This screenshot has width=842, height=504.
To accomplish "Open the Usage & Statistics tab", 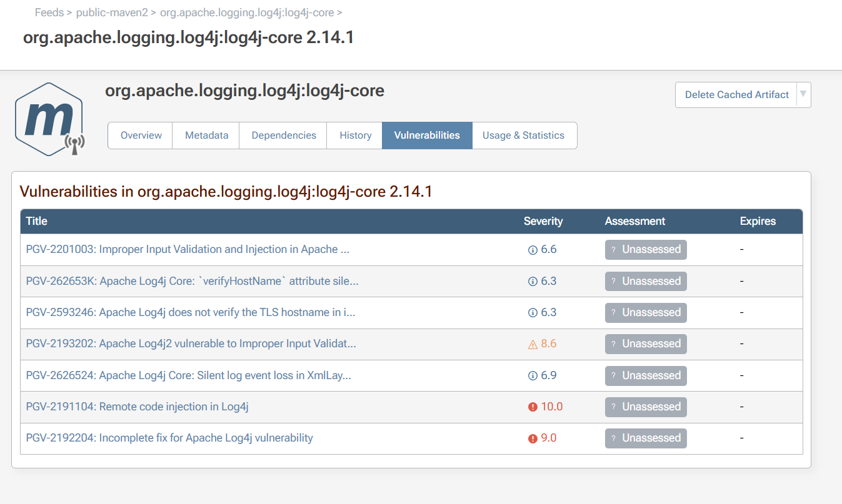I will pyautogui.click(x=523, y=136).
